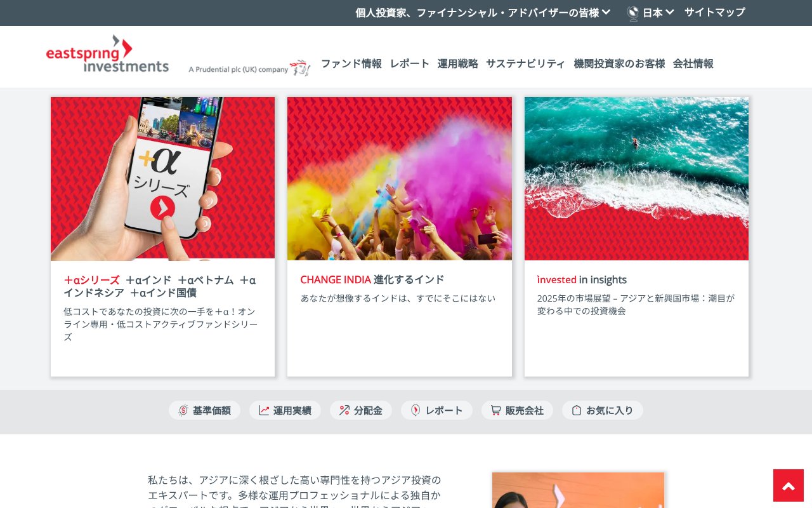Screen dimensions: 812x508
Task: Click the レポート location-pin icon shortcut
Action: click(x=416, y=410)
